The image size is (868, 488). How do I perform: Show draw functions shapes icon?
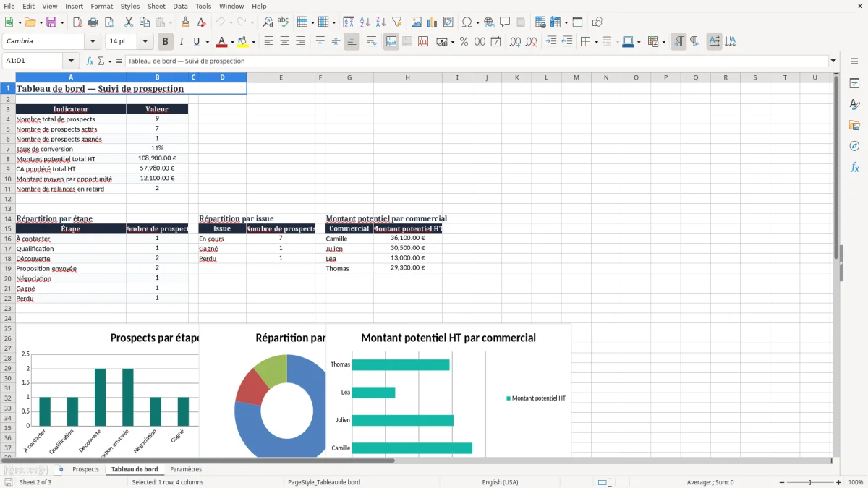597,22
